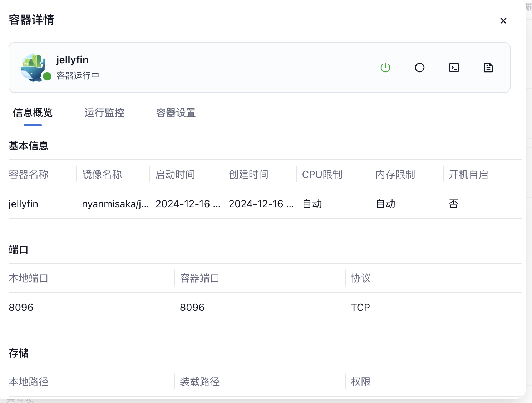Click the 存储 section heading
Screen dimensions: 532x403
[x=19, y=353]
